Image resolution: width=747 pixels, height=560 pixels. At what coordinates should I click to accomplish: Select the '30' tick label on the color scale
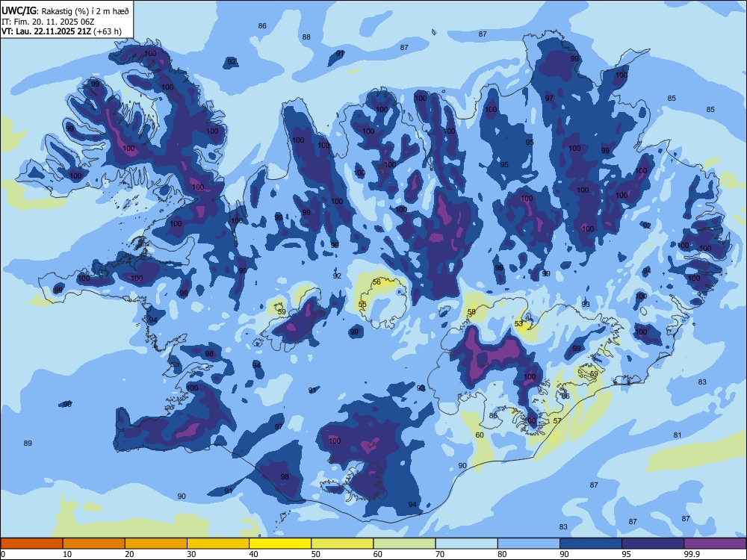point(191,554)
